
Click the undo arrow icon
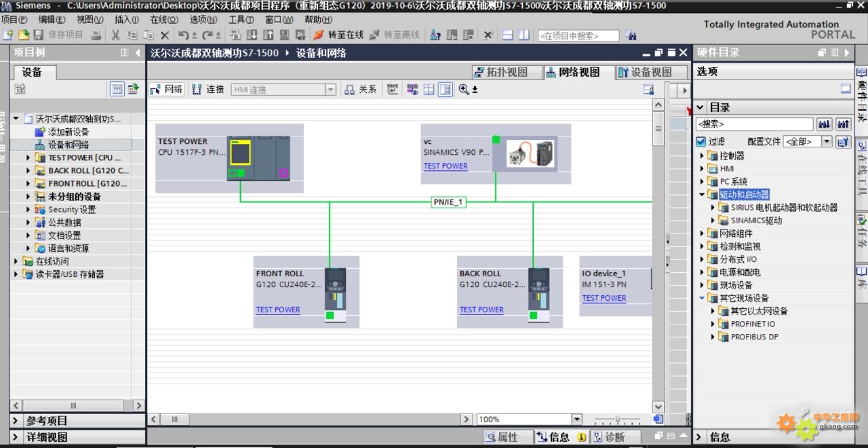(x=183, y=35)
